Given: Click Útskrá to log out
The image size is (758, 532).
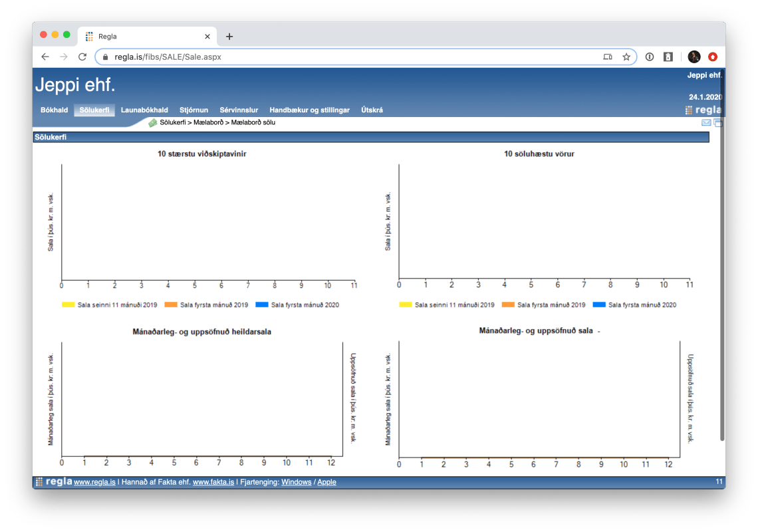Looking at the screenshot, I should (x=372, y=110).
